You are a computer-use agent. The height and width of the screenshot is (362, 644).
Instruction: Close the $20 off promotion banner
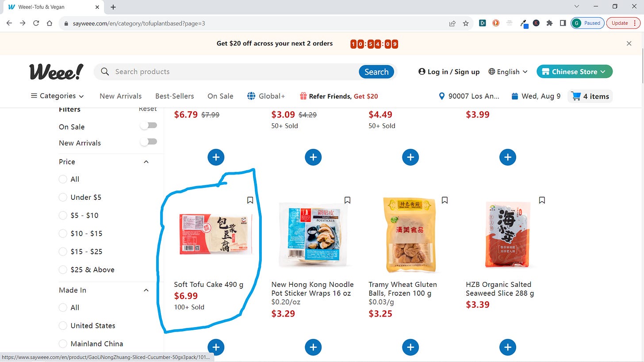[x=629, y=43]
